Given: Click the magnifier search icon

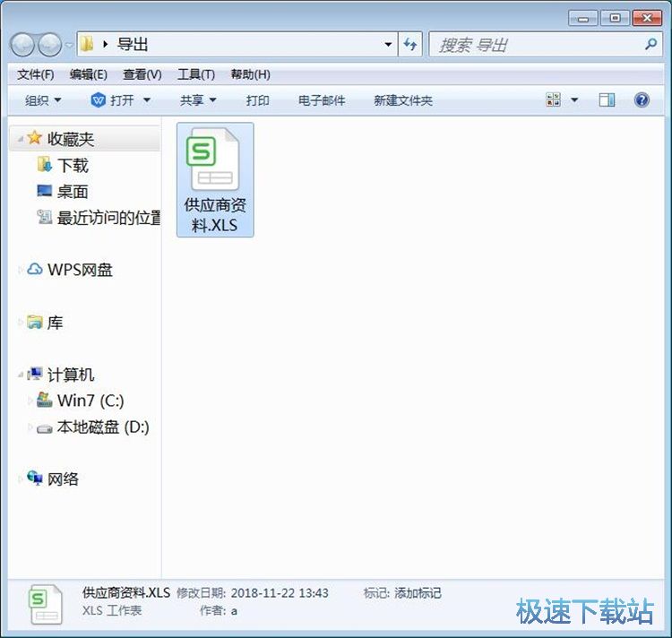Looking at the screenshot, I should (x=651, y=44).
